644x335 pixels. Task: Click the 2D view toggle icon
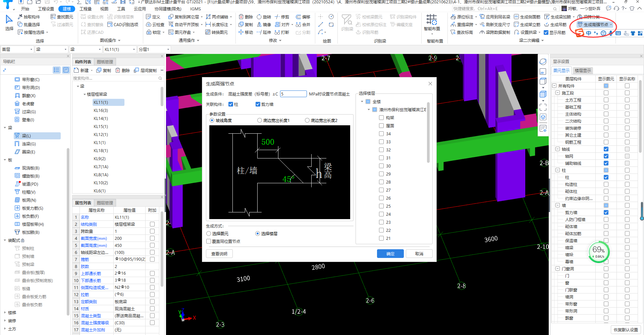(x=543, y=72)
